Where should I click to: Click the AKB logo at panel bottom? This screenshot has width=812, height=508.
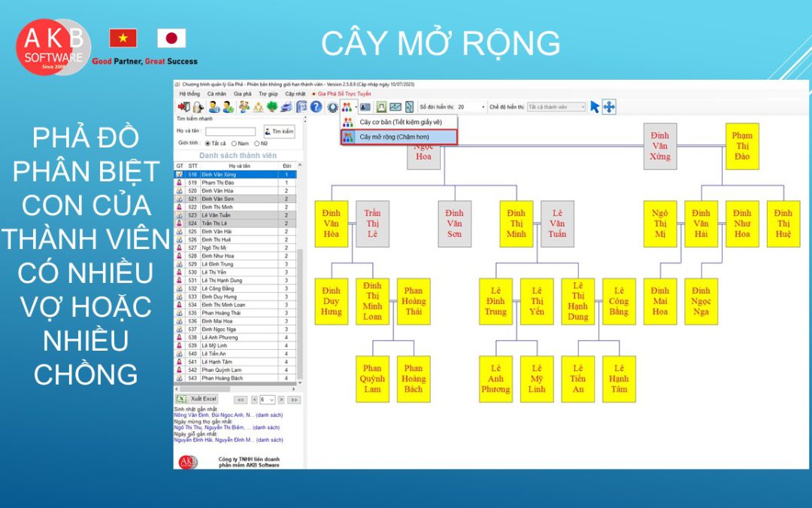188,462
